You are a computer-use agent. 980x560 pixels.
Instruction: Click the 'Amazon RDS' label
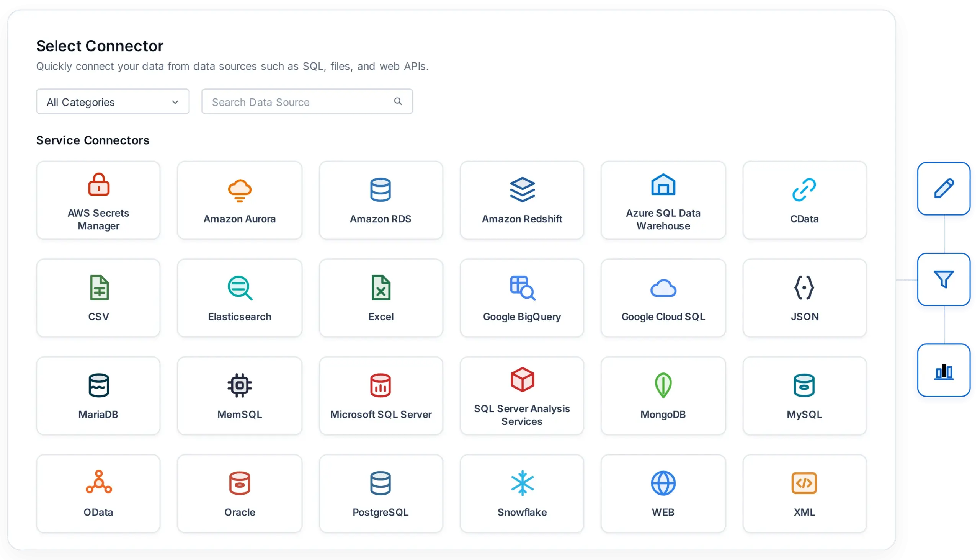pos(381,219)
